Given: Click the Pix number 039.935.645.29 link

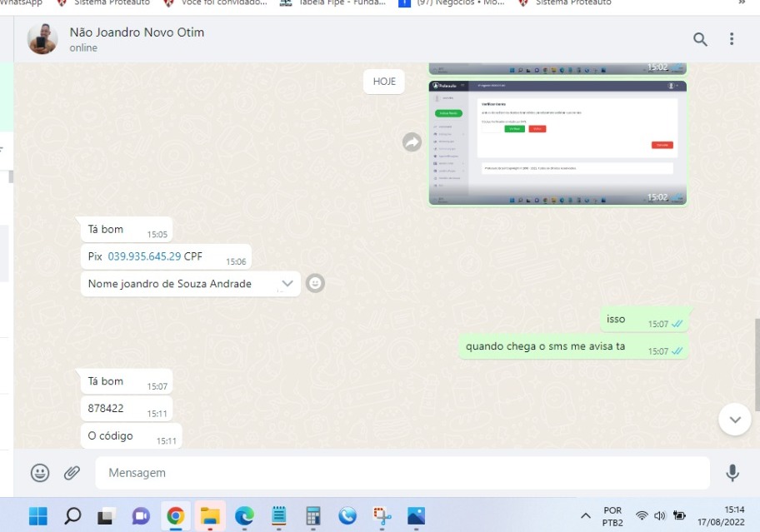Looking at the screenshot, I should [144, 256].
